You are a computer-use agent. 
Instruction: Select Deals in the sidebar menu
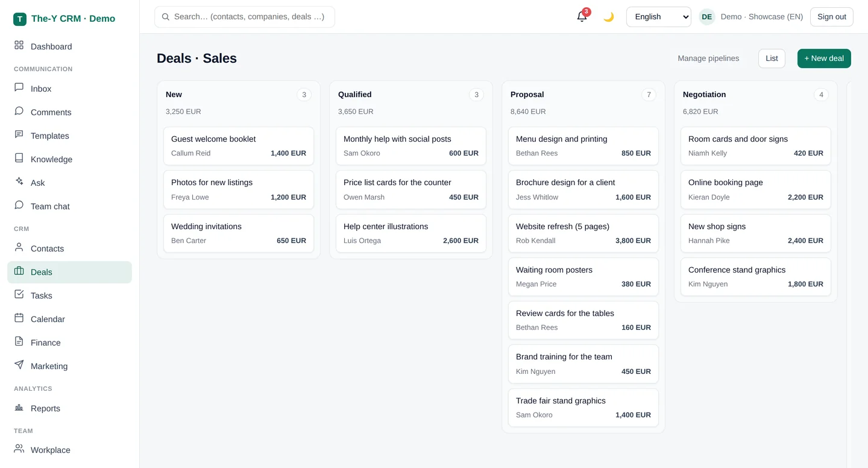coord(69,272)
